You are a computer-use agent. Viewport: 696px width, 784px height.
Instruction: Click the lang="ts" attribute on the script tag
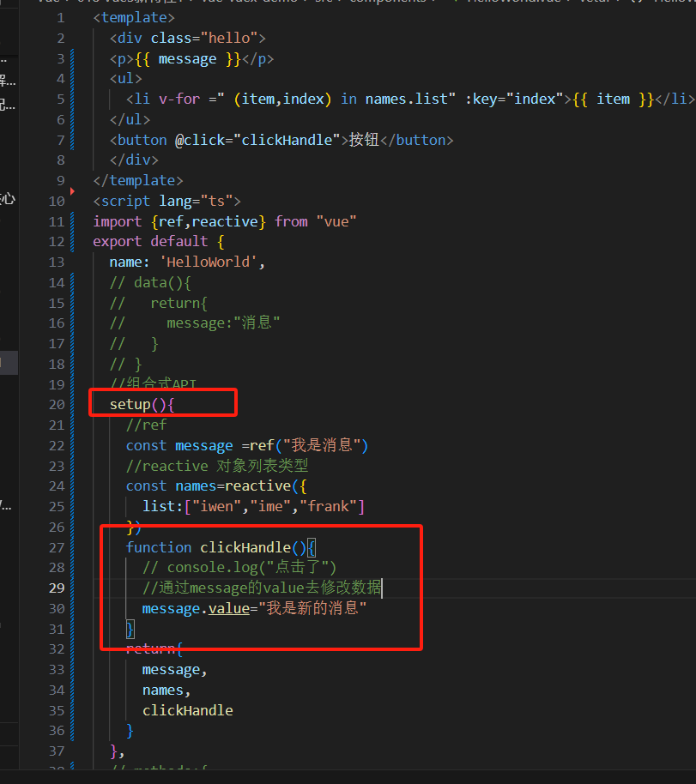tap(196, 202)
